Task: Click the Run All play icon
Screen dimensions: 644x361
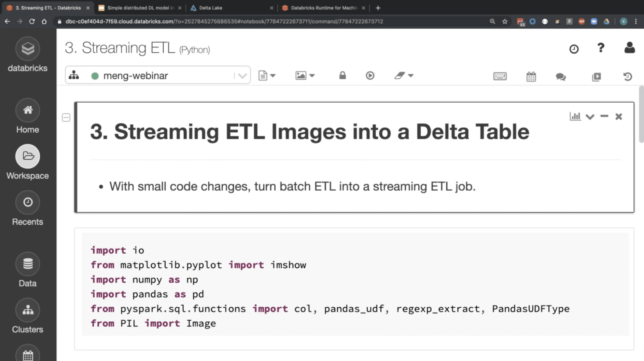Action: tap(370, 76)
